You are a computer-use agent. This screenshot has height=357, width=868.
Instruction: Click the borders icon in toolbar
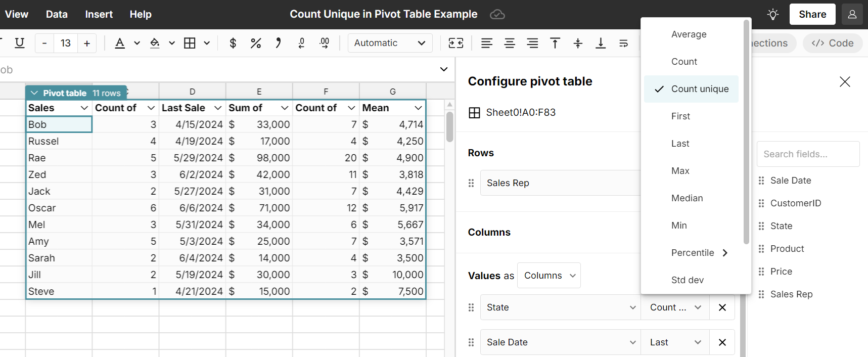point(190,43)
